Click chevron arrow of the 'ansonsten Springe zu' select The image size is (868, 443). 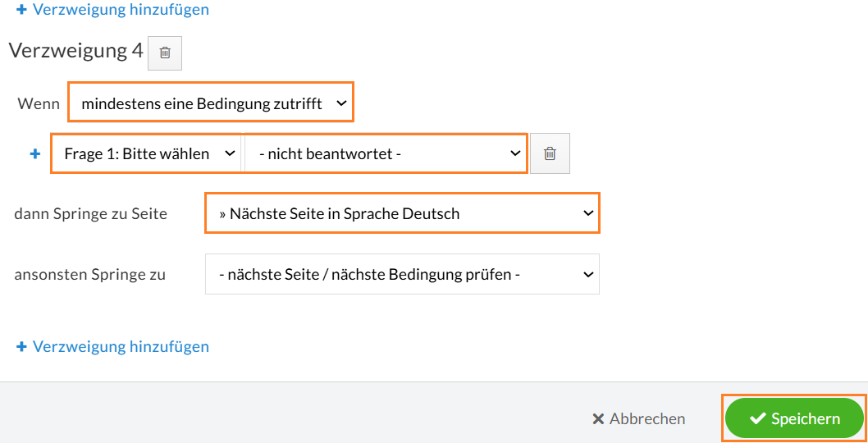pyautogui.click(x=588, y=274)
